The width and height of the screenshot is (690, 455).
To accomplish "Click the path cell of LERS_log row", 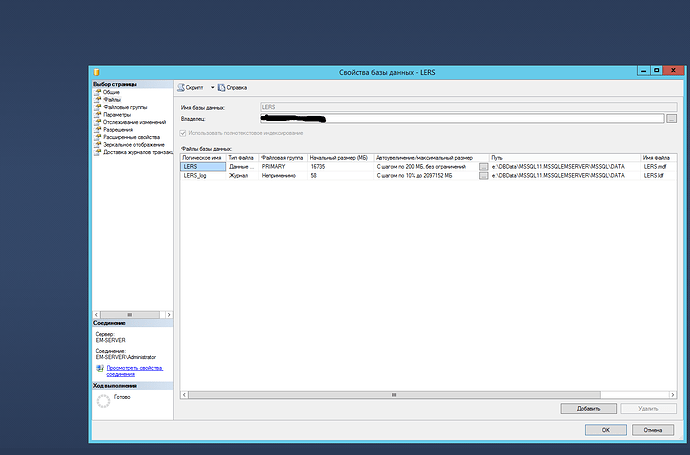I will pos(565,176).
